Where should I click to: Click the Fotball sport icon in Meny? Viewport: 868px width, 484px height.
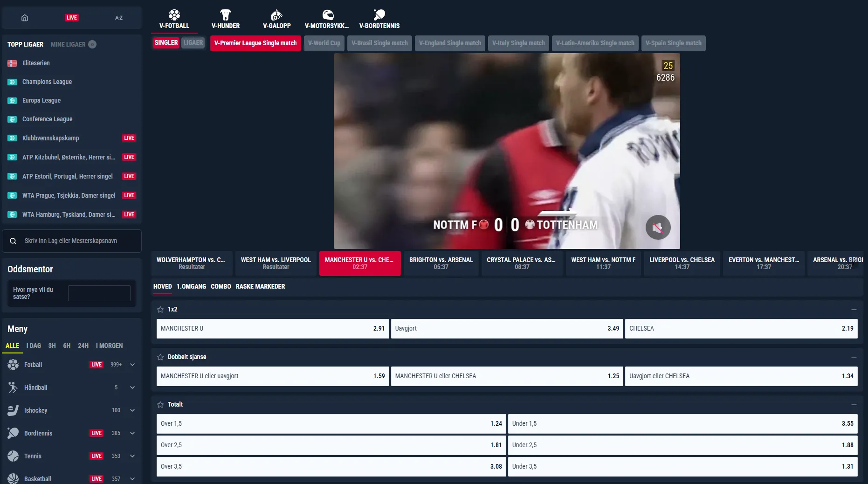tap(13, 365)
